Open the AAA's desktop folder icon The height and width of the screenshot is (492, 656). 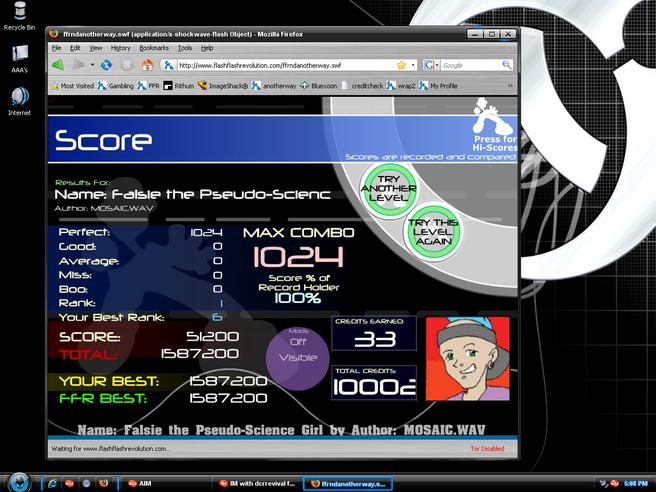click(x=19, y=58)
